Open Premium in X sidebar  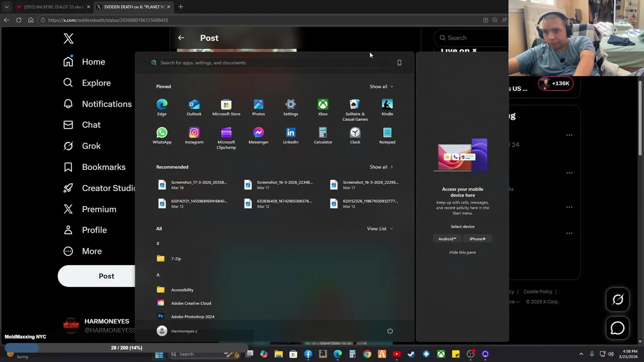pyautogui.click(x=90, y=209)
